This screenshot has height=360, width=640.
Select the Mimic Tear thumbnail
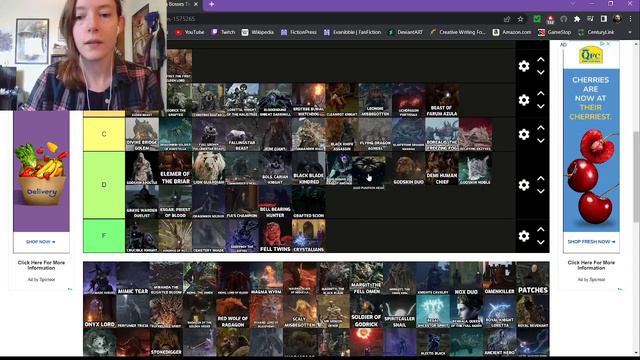[133, 278]
